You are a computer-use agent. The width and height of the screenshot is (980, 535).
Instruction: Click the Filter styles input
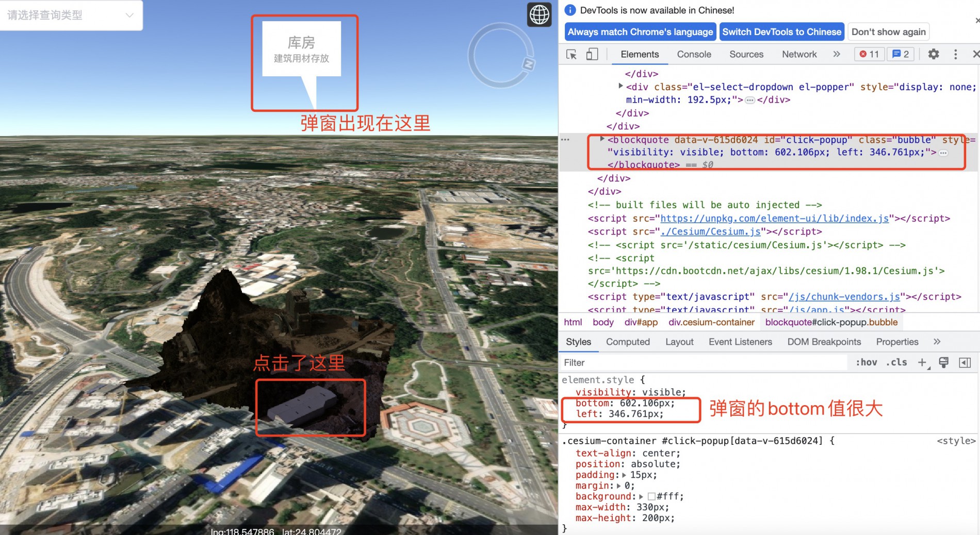point(704,363)
